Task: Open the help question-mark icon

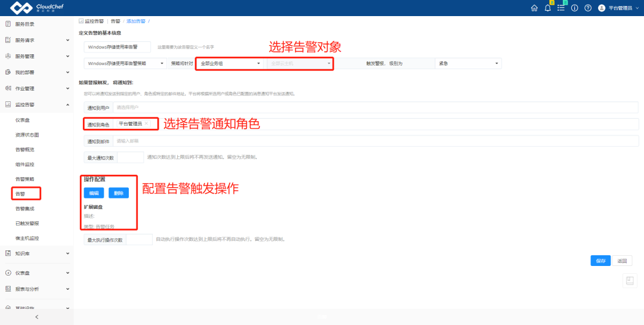Action: 588,8
